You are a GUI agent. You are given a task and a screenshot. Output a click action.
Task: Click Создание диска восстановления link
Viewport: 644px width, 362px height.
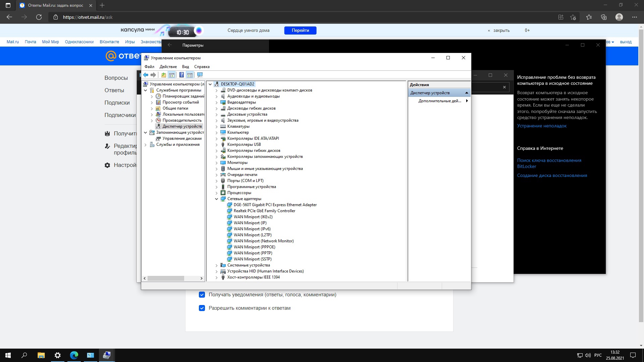click(x=552, y=175)
